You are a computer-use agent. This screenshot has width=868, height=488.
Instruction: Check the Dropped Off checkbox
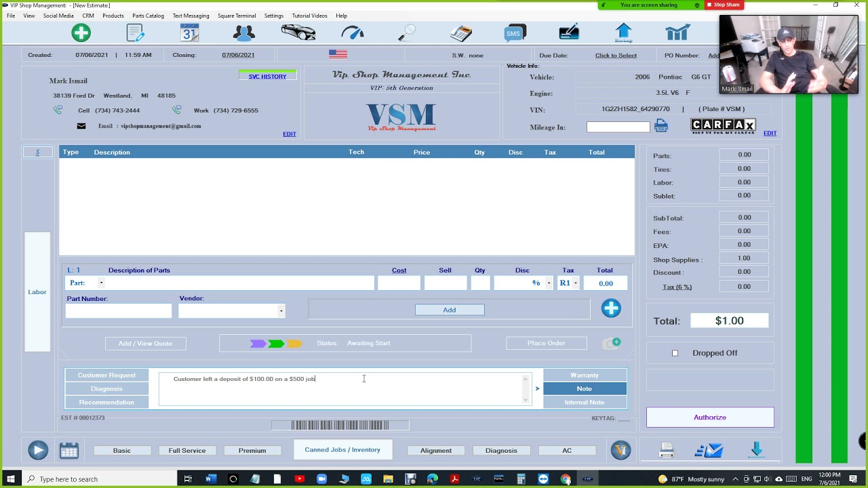(x=675, y=353)
